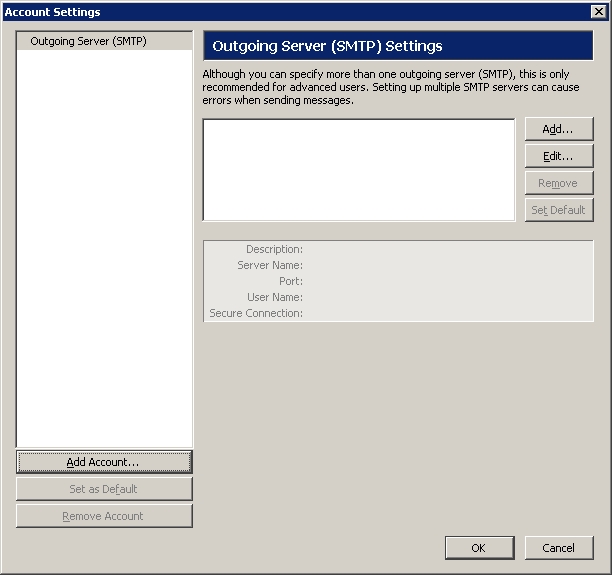Click the Description field label
The width and height of the screenshot is (612, 575).
tap(274, 249)
